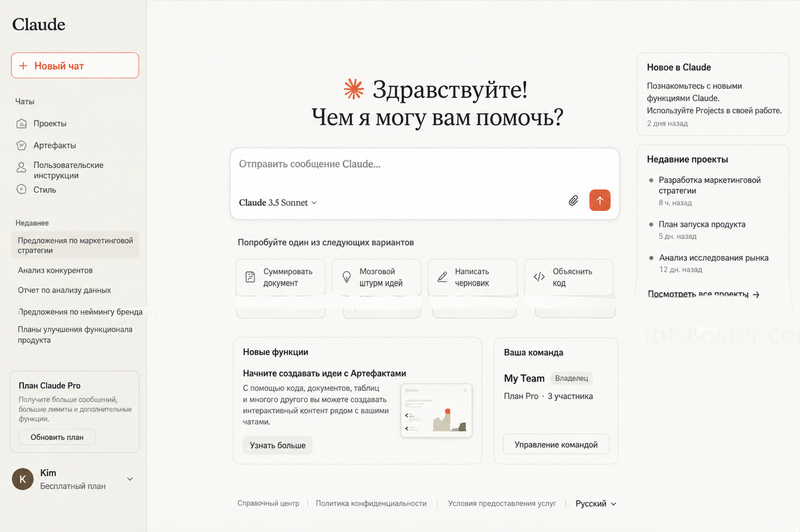Viewport: 800px width, 532px height.
Task: Open the Русский language dropdown
Action: [596, 503]
